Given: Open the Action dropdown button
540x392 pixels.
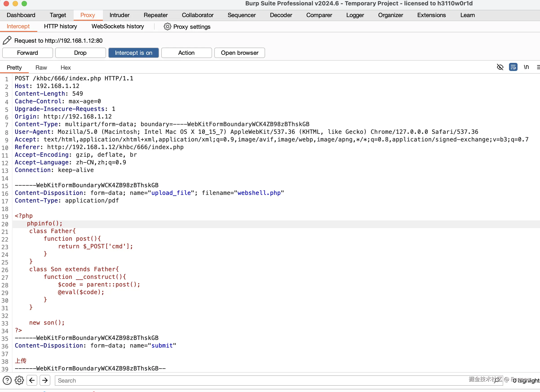Looking at the screenshot, I should coord(186,53).
